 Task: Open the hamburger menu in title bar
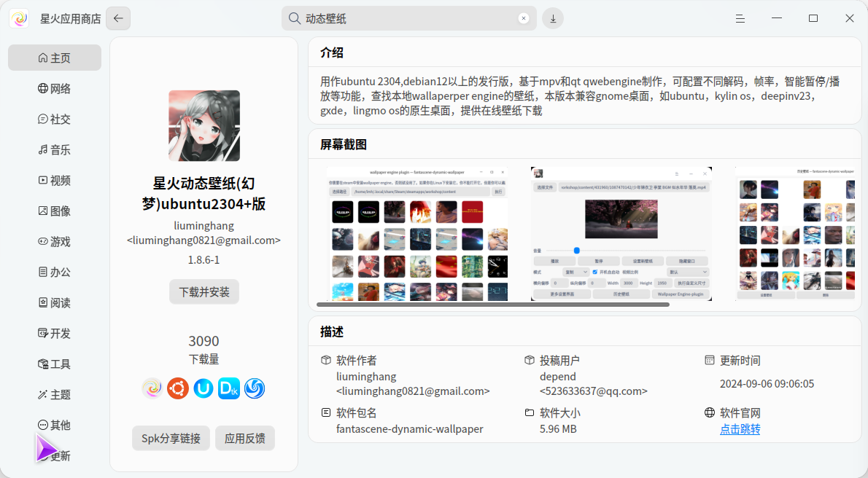[x=740, y=18]
